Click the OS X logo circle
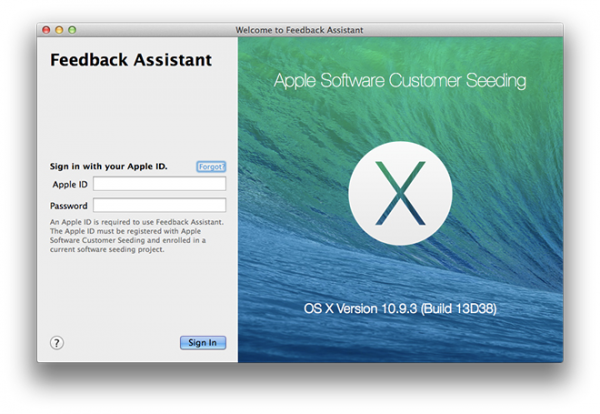The image size is (600, 414). click(x=400, y=193)
